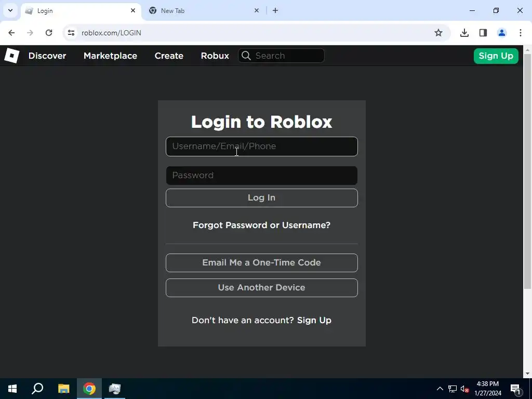
Task: Close the Login tab
Action: tap(133, 10)
